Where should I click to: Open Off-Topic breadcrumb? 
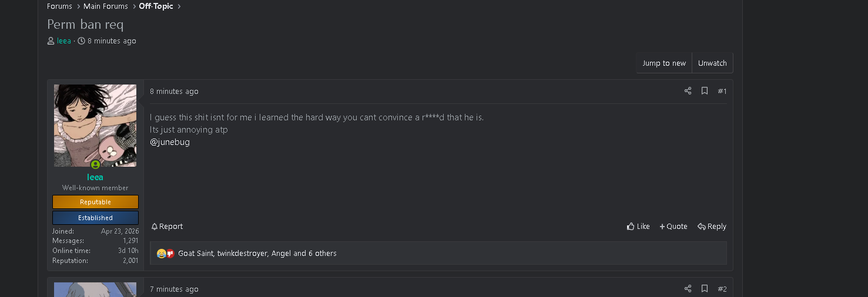tap(156, 6)
